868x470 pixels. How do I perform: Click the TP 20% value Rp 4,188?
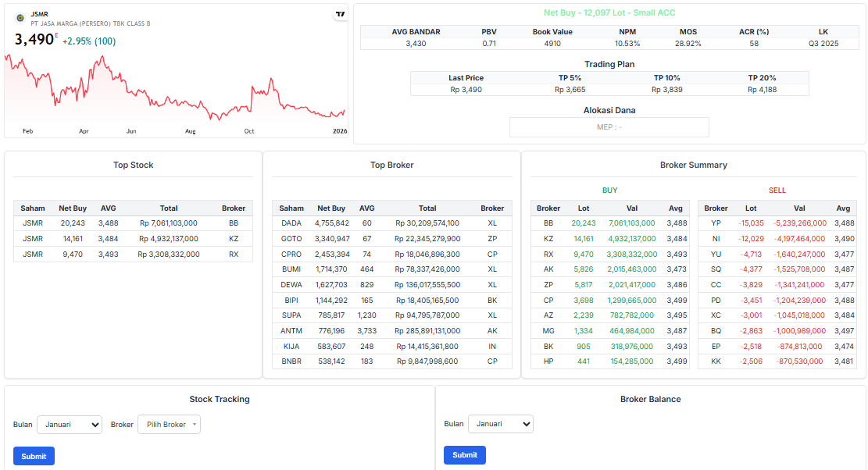click(762, 90)
